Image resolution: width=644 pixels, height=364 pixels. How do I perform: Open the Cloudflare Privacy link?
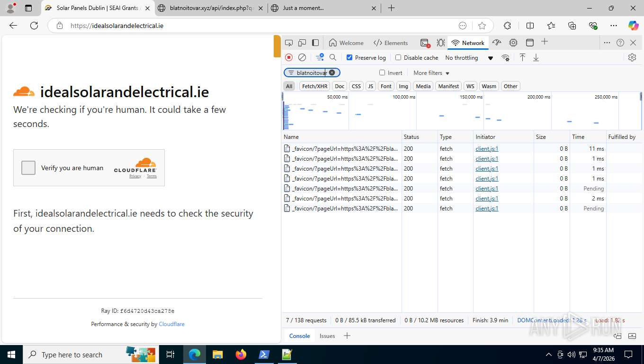point(135,176)
